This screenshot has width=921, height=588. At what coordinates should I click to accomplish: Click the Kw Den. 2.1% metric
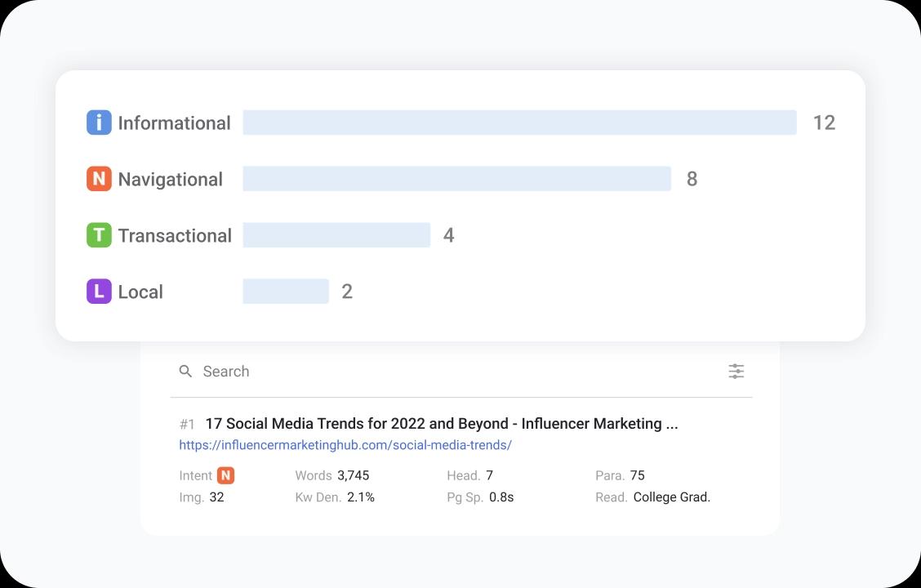point(335,497)
